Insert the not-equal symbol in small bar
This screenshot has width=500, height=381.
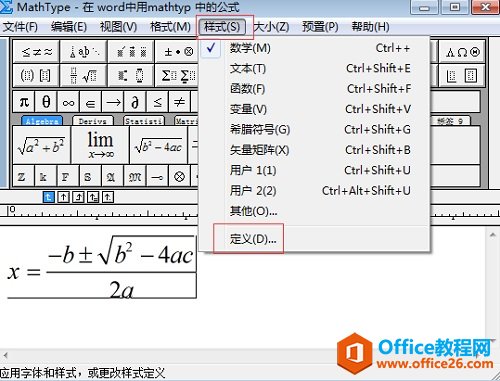(x=179, y=102)
